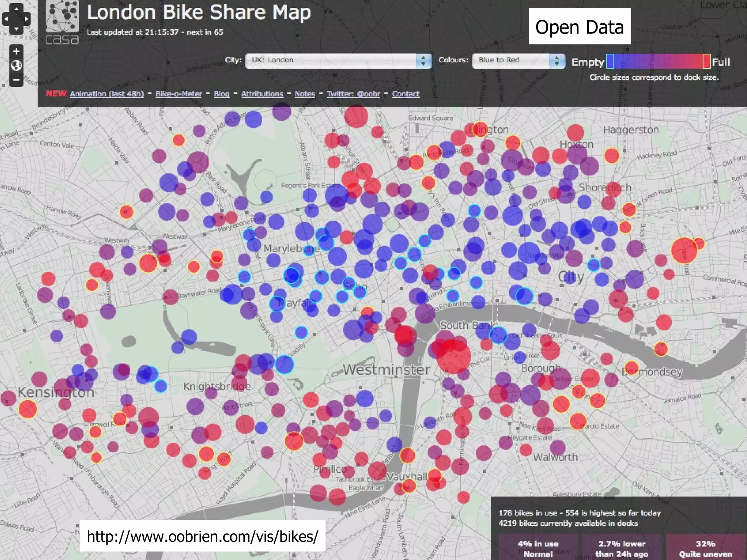Pan the map downward with arrow
The width and height of the screenshot is (747, 560).
[16, 29]
